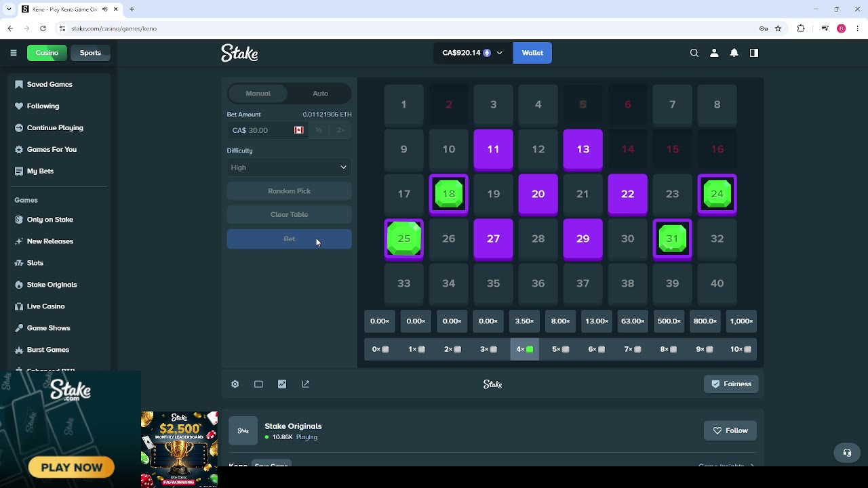Image resolution: width=868 pixels, height=488 pixels.
Task: Open the notifications bell
Action: [734, 53]
